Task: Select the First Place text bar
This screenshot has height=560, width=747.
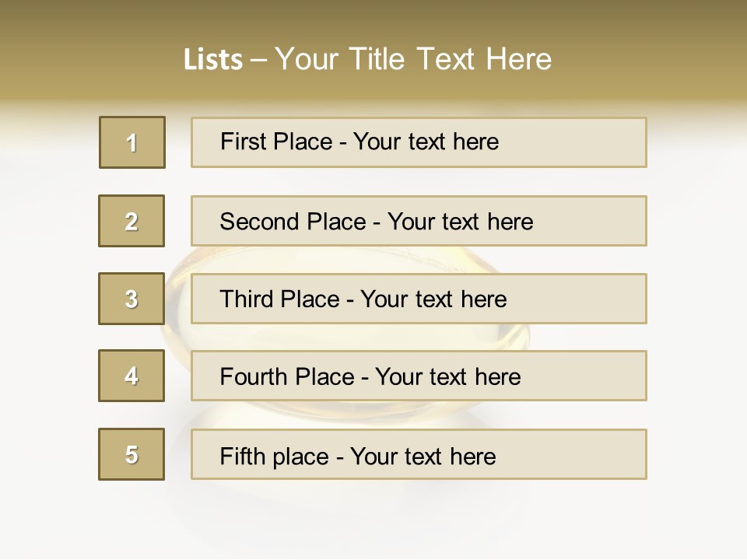Action: pyautogui.click(x=419, y=142)
